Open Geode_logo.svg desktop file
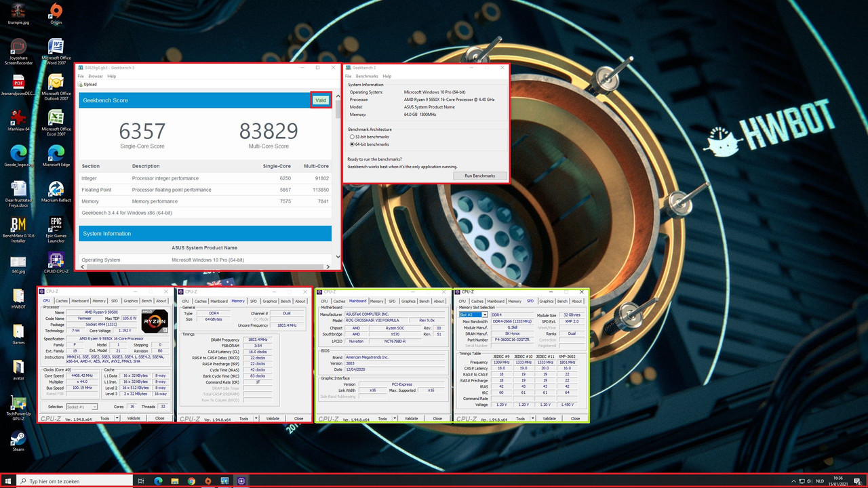Image resolution: width=868 pixels, height=488 pixels. [x=18, y=156]
